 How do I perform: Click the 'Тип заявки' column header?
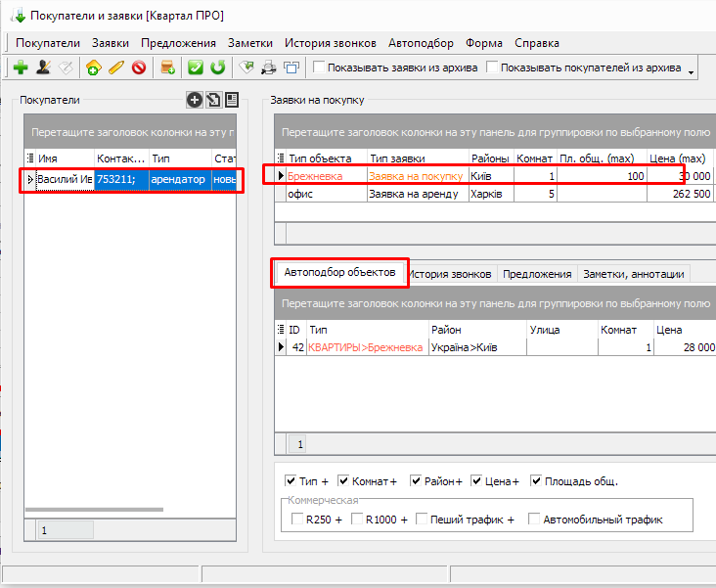pos(416,158)
